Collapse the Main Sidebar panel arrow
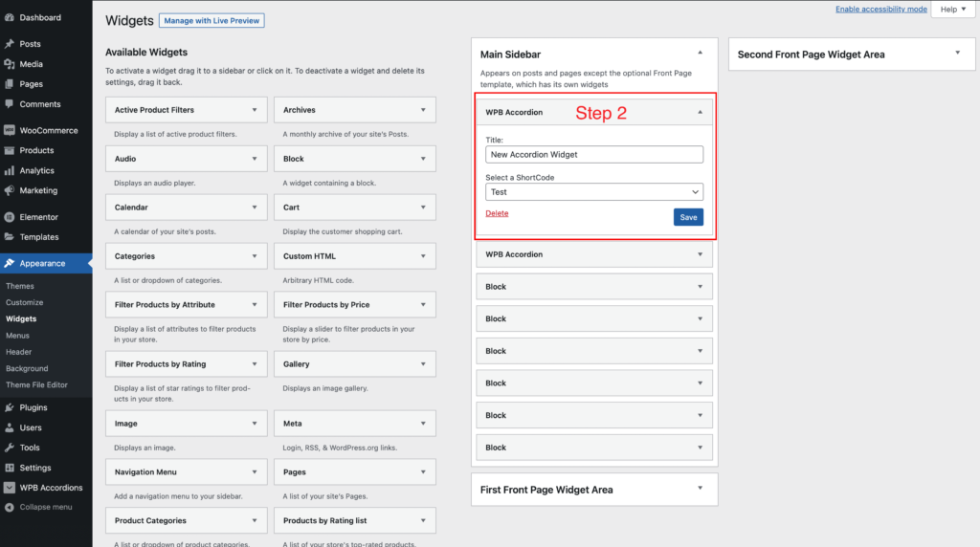 coord(700,54)
